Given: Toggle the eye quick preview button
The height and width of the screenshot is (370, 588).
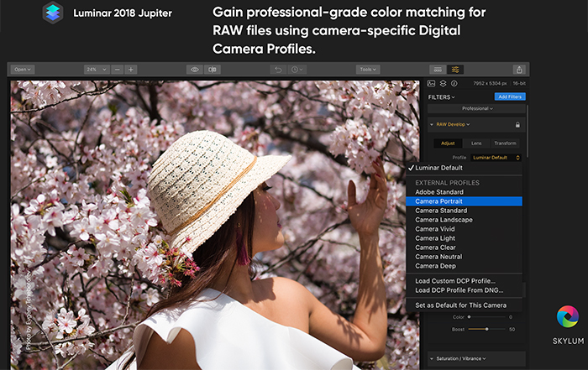Looking at the screenshot, I should pos(195,70).
